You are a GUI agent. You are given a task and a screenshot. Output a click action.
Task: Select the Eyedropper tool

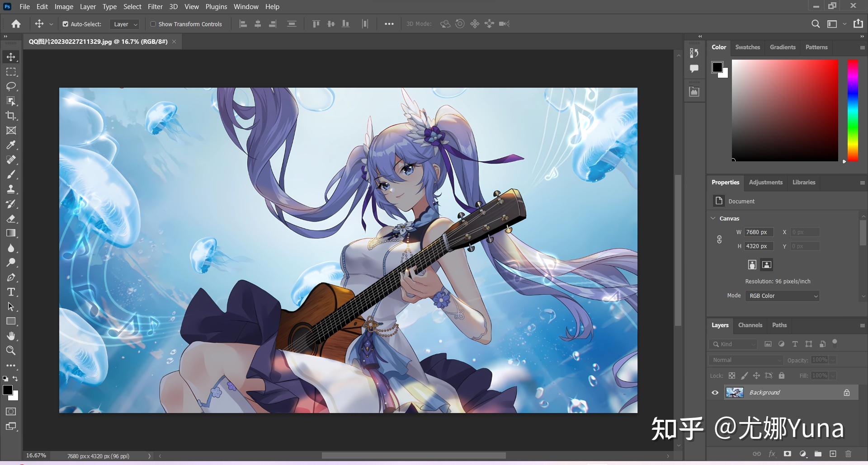tap(11, 145)
